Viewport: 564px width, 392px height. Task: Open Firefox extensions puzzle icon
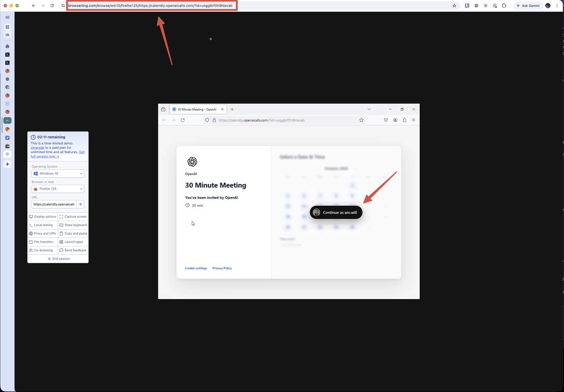(404, 120)
